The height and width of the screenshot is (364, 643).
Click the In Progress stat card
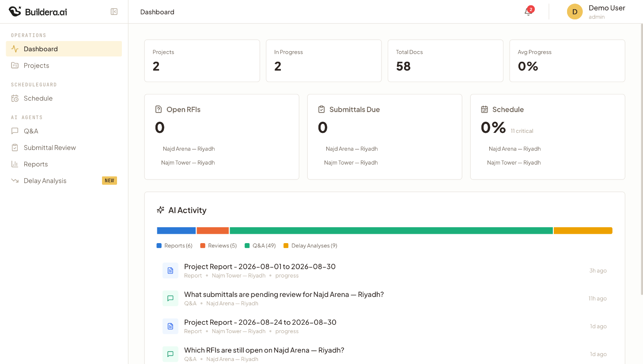324,61
